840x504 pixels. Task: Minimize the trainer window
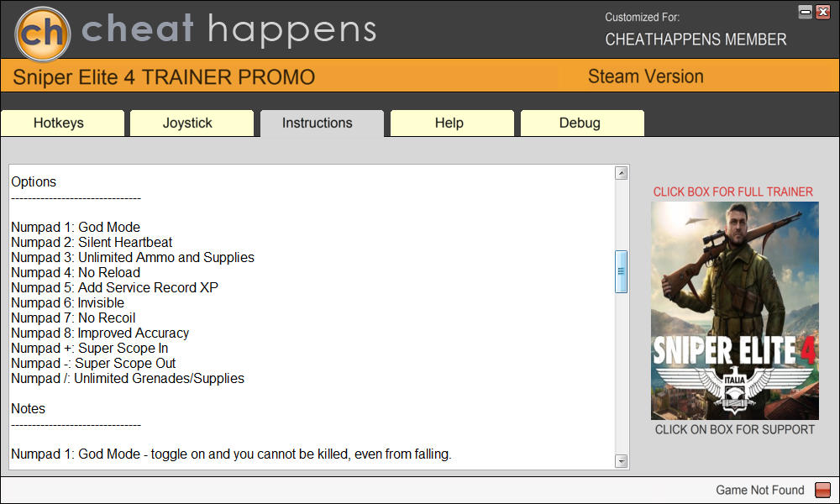806,11
